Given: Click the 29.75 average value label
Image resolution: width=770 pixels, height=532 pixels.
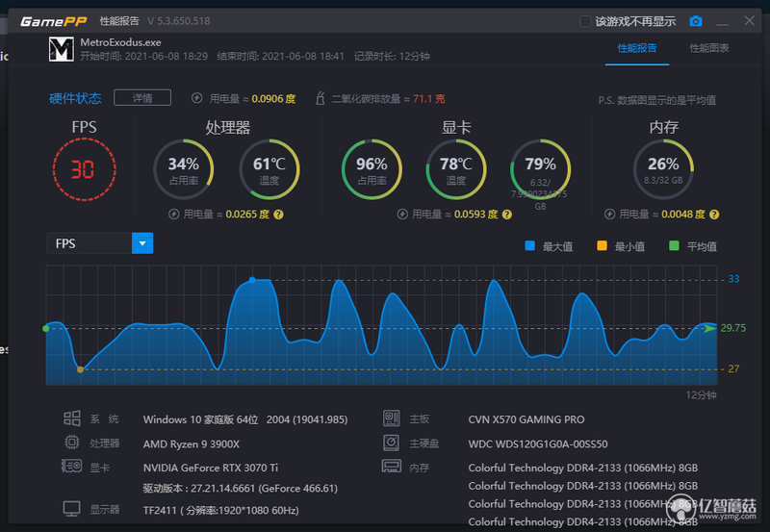Looking at the screenshot, I should [733, 328].
